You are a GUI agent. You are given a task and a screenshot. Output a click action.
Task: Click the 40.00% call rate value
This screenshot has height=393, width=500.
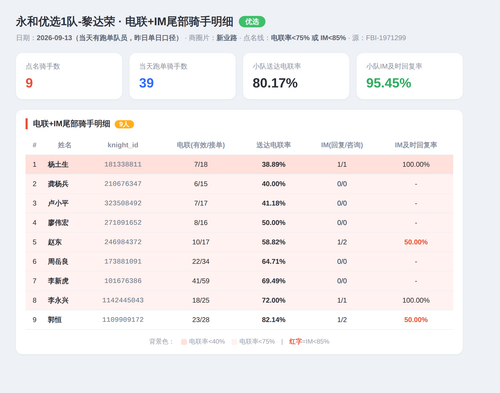[273, 184]
